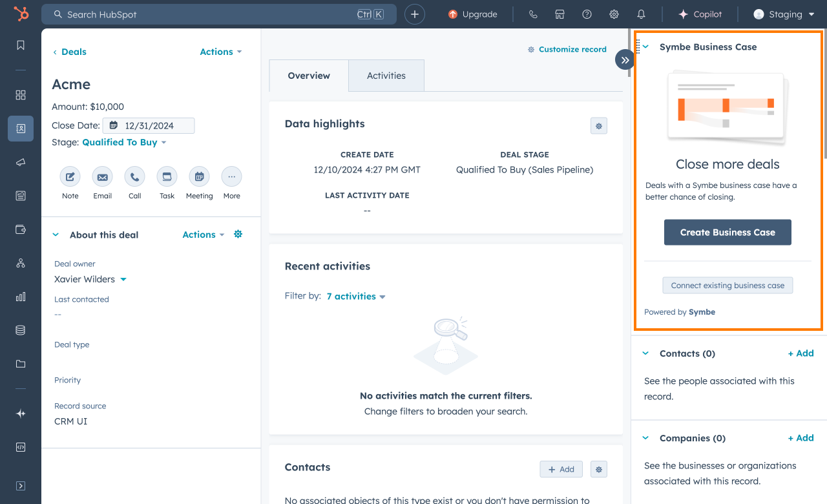
Task: Click the Symbe link in Powered by
Action: [702, 312]
